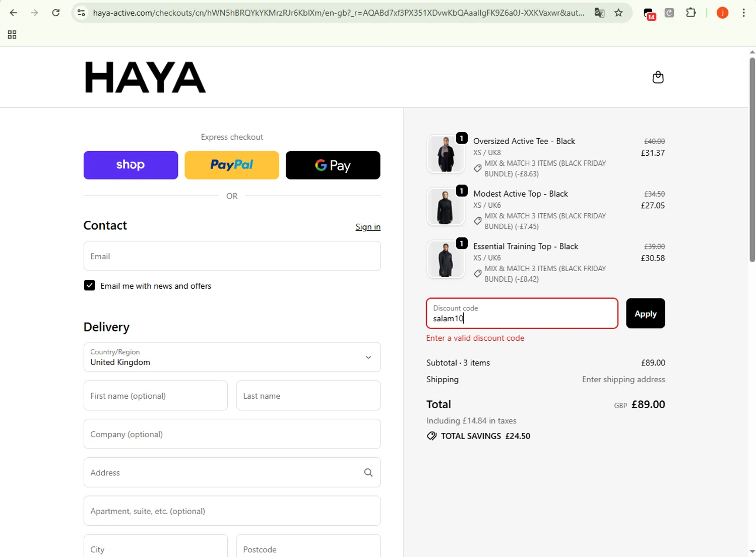This screenshot has height=557, width=756.
Task: Click the Total Savings tag icon
Action: [431, 436]
